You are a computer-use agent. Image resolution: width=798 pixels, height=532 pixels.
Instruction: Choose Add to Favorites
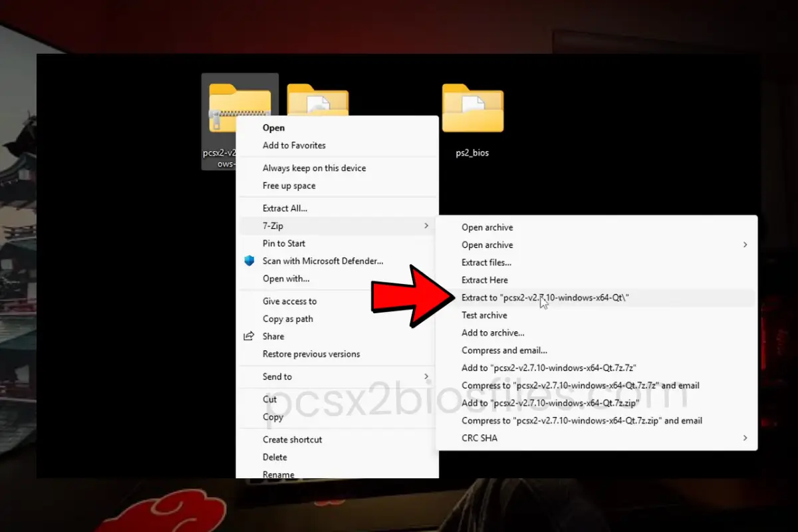pyautogui.click(x=294, y=145)
